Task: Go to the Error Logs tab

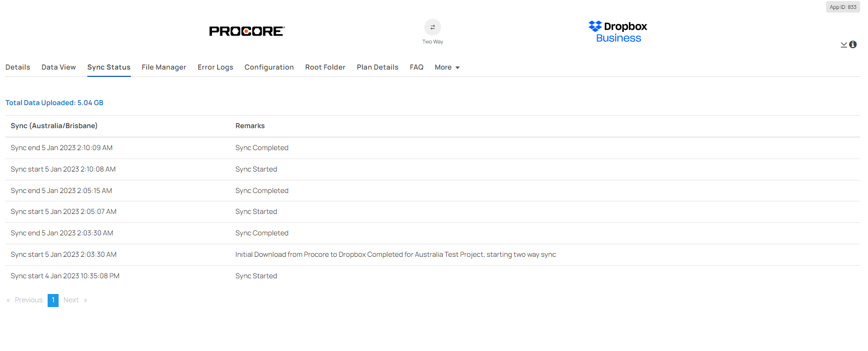Action: pyautogui.click(x=216, y=67)
